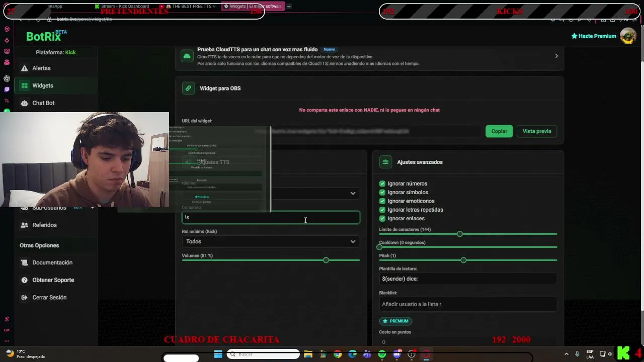
Task: Open the Alertas sidebar section
Action: coord(56,68)
